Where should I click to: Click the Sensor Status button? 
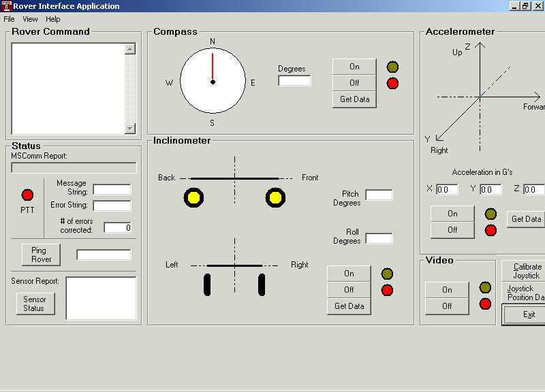point(35,304)
